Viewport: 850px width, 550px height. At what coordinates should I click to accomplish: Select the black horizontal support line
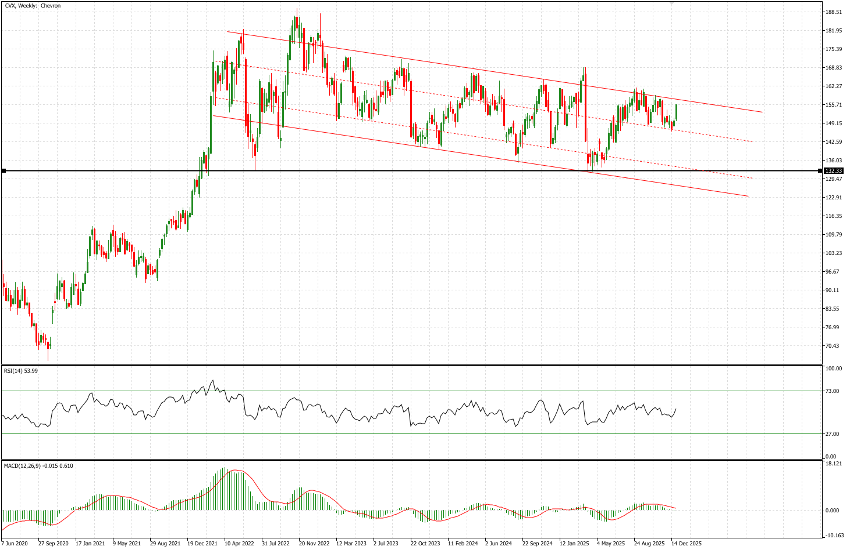coord(400,172)
